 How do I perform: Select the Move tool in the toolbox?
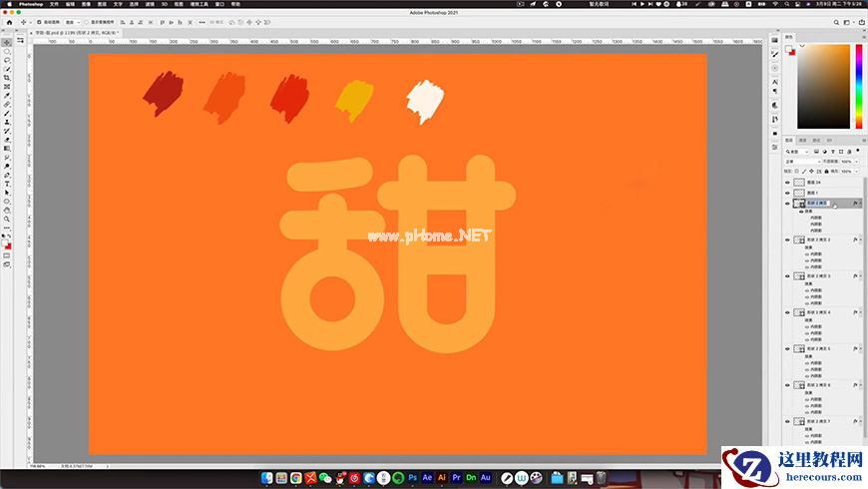(7, 43)
